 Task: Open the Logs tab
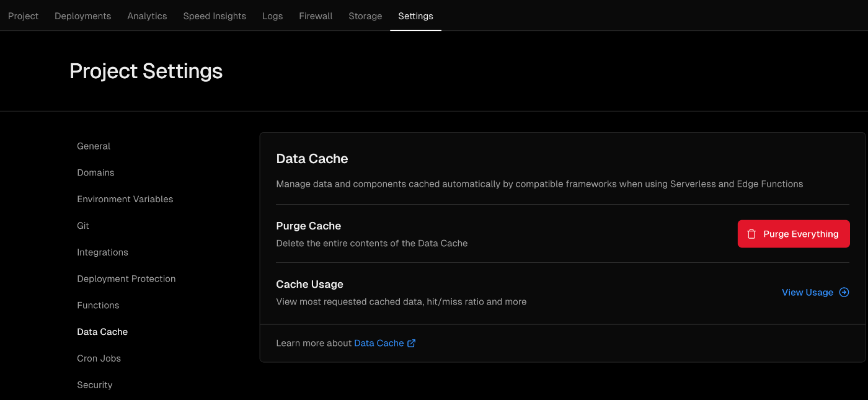click(272, 16)
